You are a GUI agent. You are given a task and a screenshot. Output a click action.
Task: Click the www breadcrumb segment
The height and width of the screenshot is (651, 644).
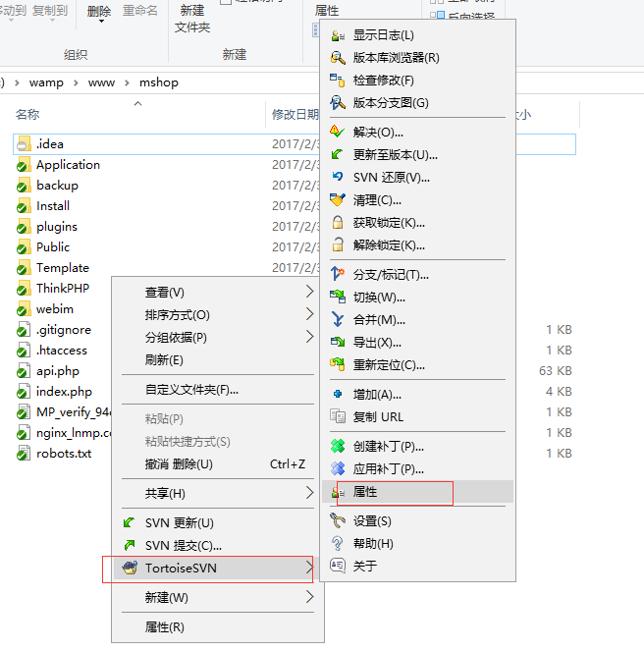coord(101,82)
